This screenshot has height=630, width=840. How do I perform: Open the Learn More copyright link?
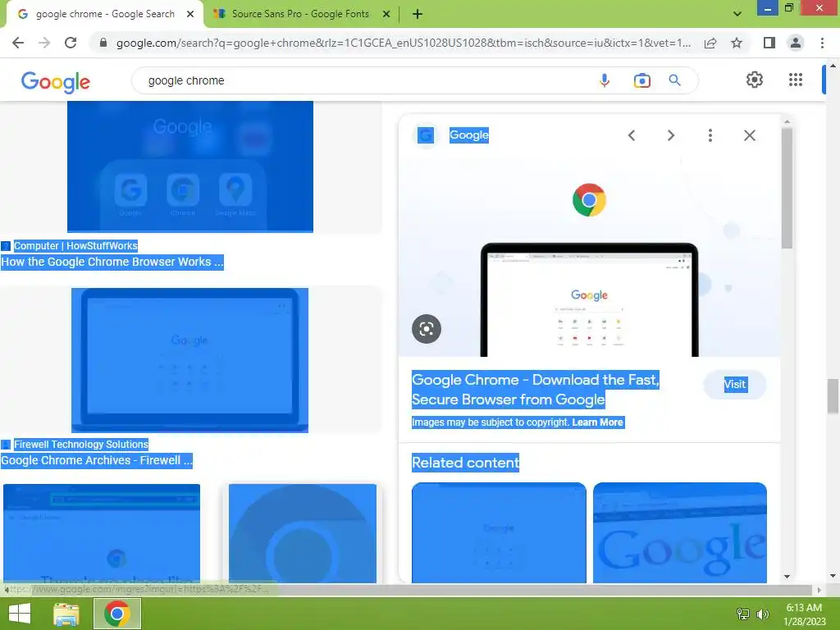[597, 422]
